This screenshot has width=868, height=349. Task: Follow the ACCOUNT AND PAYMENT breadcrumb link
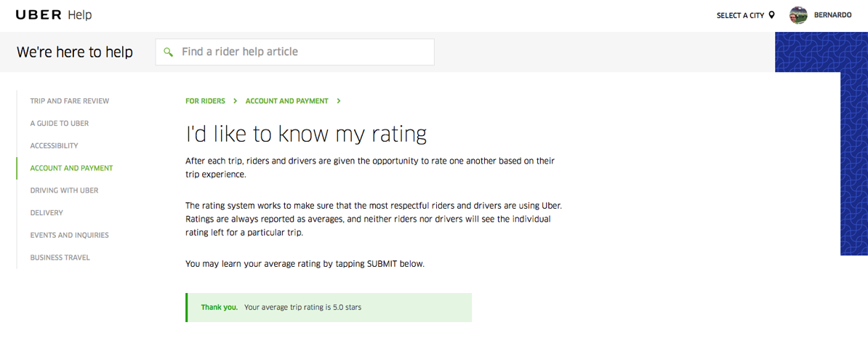(286, 101)
